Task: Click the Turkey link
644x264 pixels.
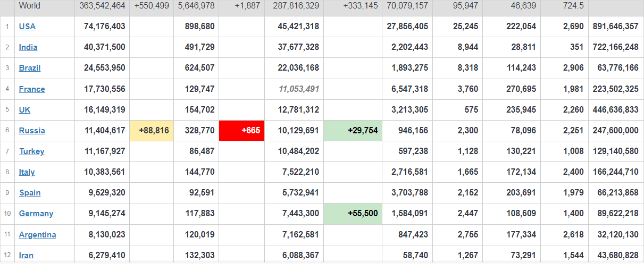Action: 32,151
